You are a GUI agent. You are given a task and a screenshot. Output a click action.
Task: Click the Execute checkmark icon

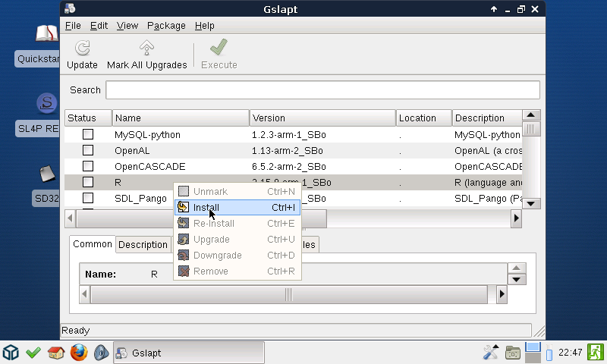click(219, 48)
